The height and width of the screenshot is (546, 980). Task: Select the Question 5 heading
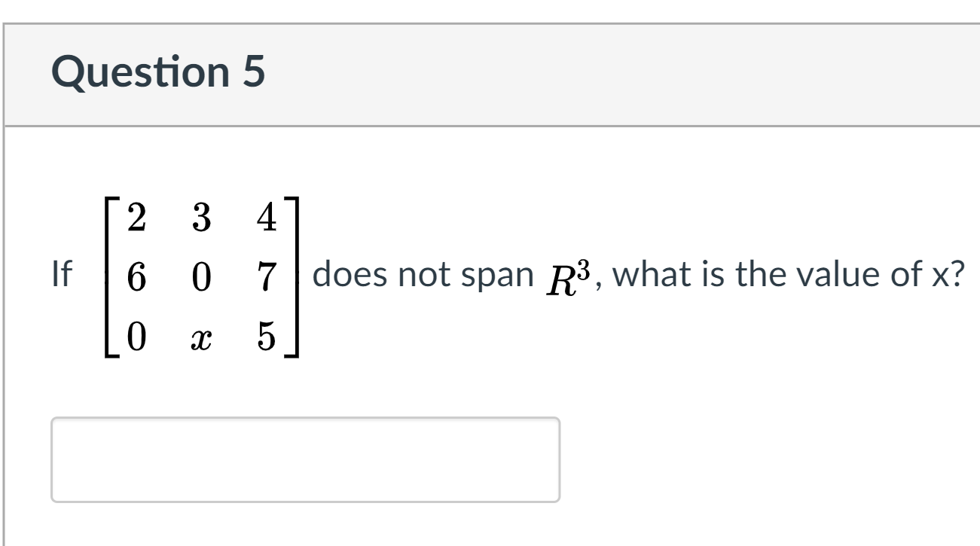pyautogui.click(x=158, y=73)
